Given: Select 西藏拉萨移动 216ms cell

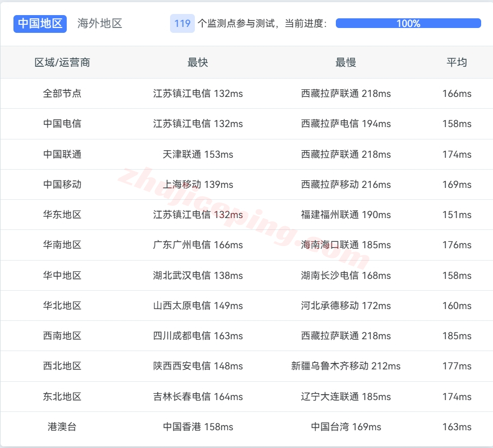Looking at the screenshot, I should click(x=346, y=184).
